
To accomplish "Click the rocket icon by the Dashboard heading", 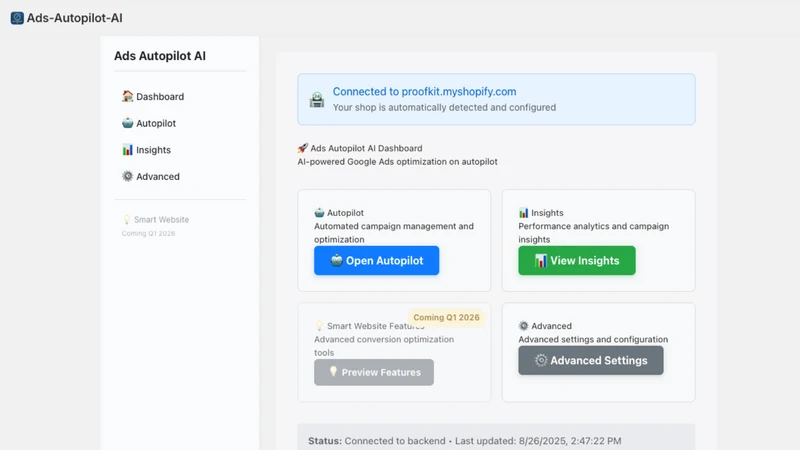I will 303,148.
